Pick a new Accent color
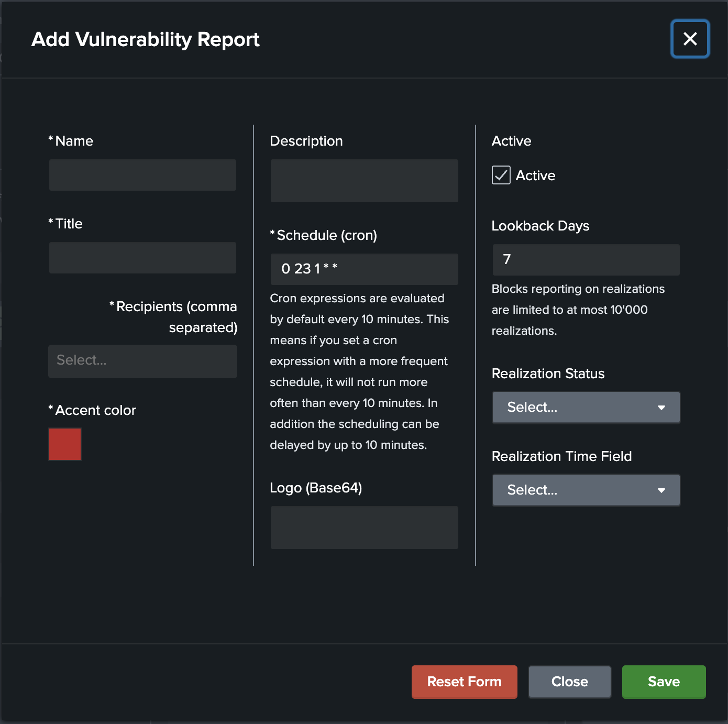 click(x=64, y=444)
